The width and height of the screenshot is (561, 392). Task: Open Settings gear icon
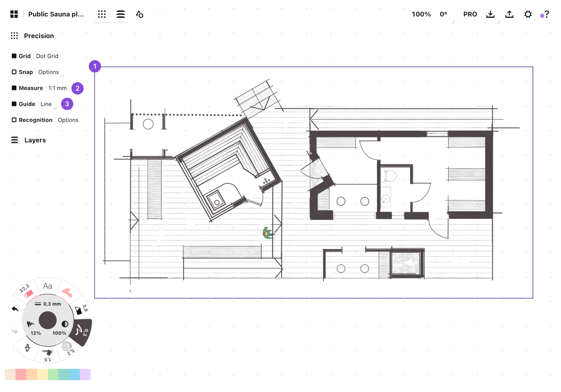(x=528, y=14)
